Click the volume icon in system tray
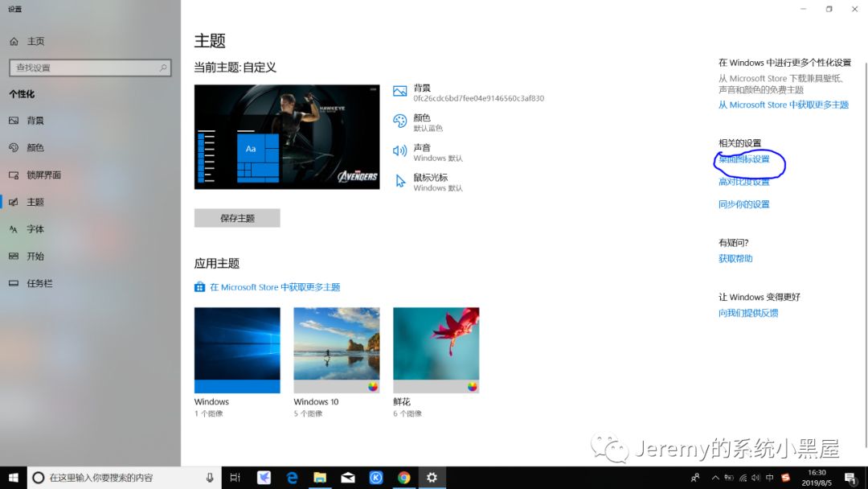 point(756,478)
